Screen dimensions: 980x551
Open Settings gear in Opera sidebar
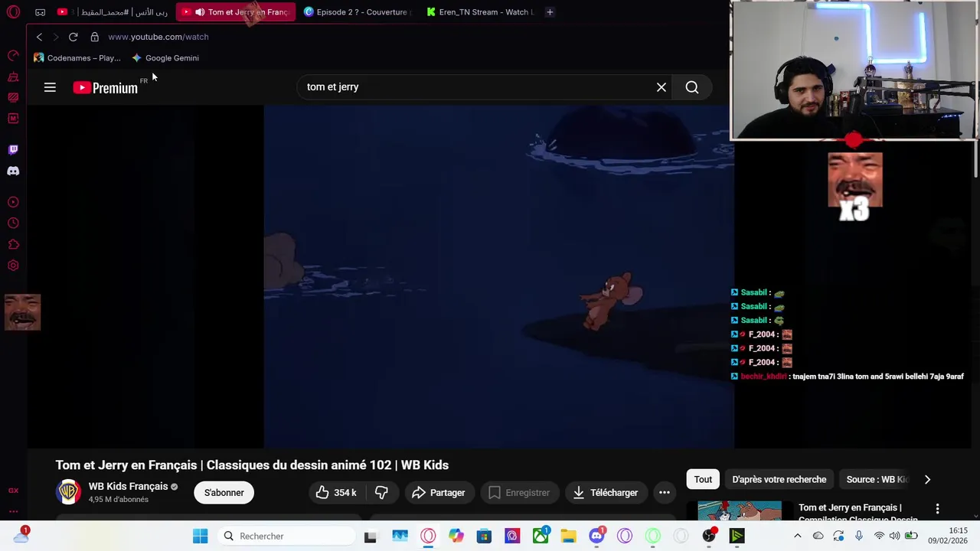tap(13, 266)
